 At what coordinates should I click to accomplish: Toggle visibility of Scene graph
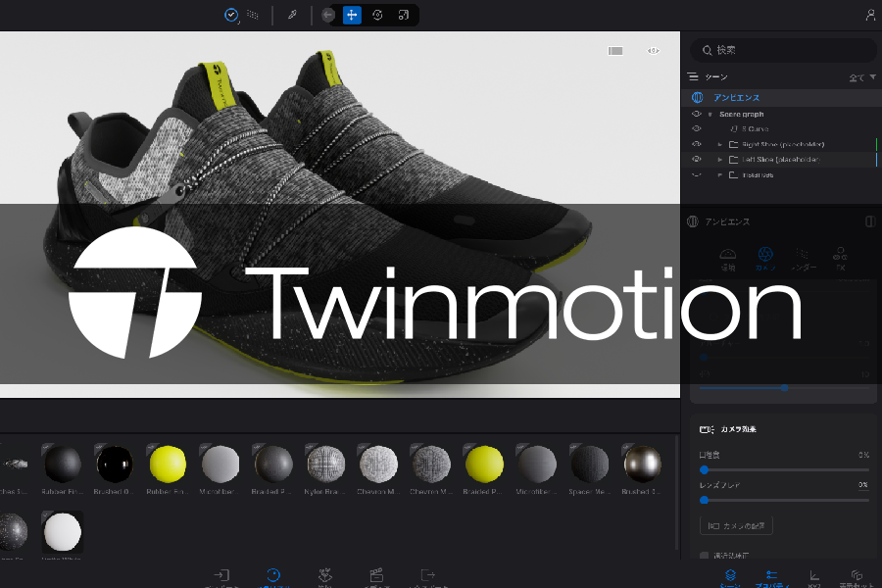tap(697, 114)
